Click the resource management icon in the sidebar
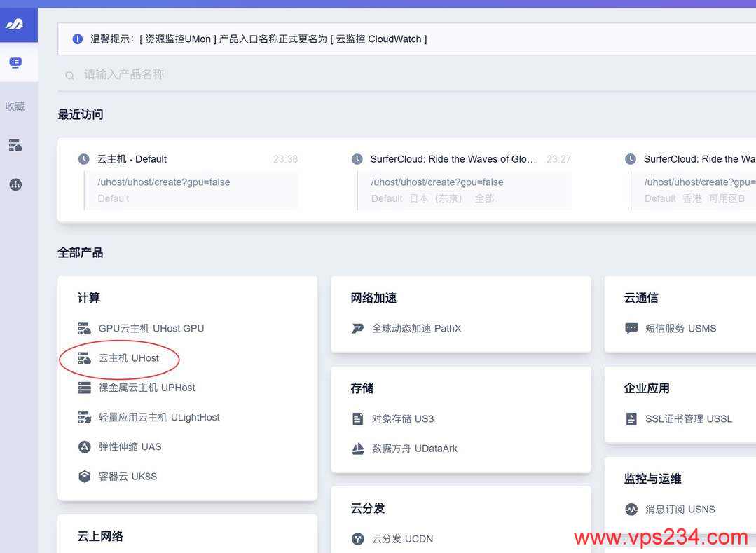The image size is (756, 553). 15,145
